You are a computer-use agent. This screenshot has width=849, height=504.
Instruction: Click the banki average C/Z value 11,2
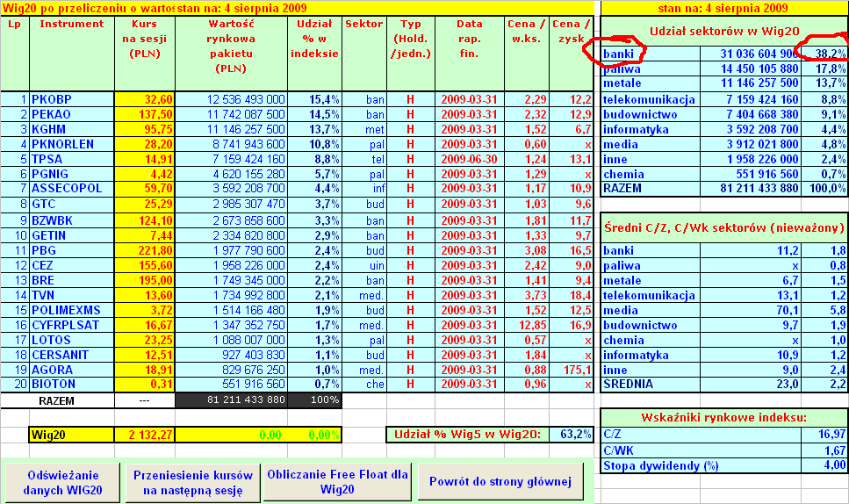(751, 250)
